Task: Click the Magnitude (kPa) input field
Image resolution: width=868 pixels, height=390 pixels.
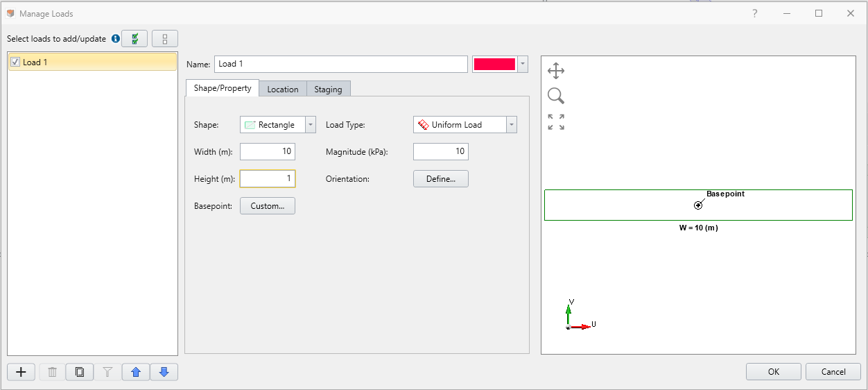Action: coord(441,152)
